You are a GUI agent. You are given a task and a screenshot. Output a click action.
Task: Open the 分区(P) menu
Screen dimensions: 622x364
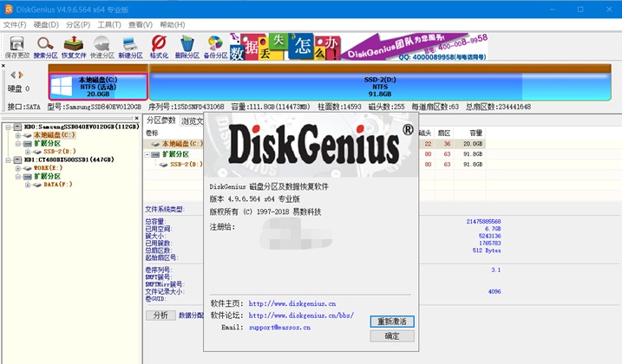[x=78, y=24]
